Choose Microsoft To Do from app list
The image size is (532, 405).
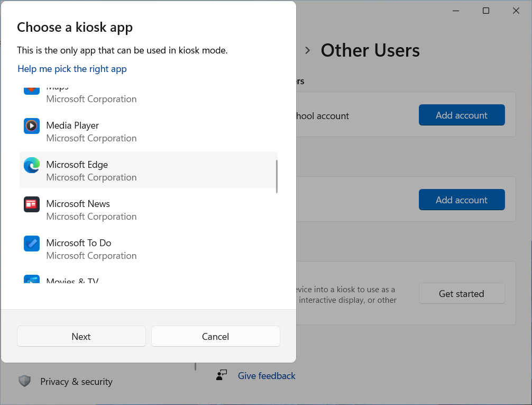148,249
